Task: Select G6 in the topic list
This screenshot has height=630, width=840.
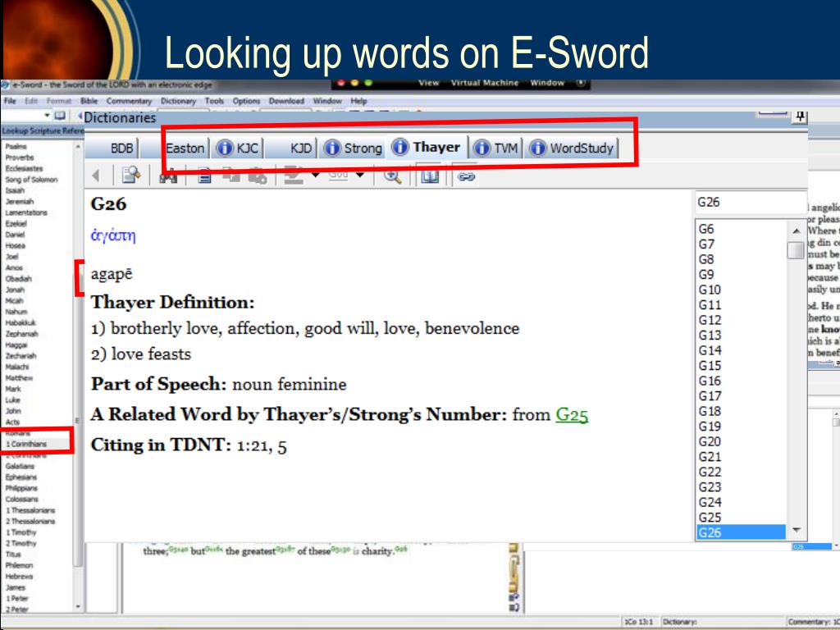Action: click(706, 229)
